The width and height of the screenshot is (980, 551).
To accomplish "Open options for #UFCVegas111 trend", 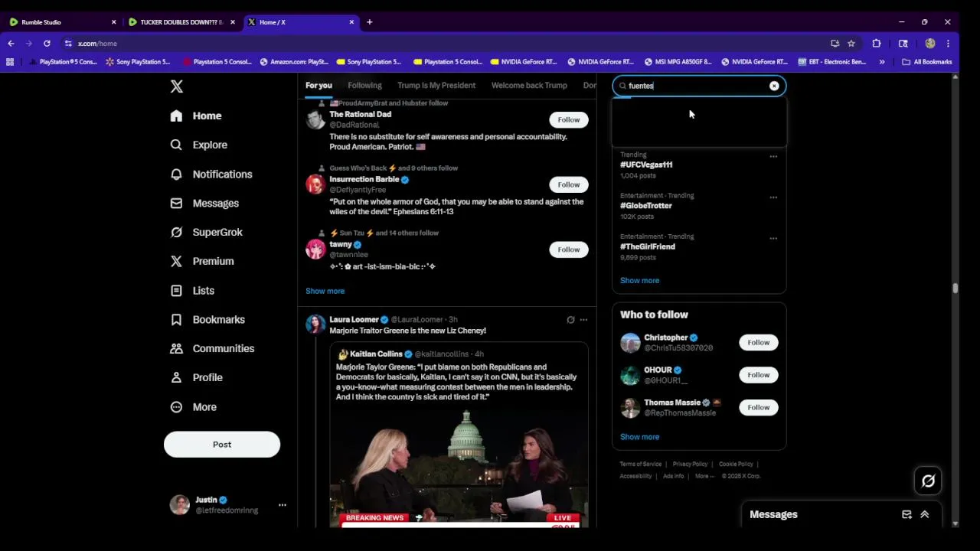I will 773,156.
